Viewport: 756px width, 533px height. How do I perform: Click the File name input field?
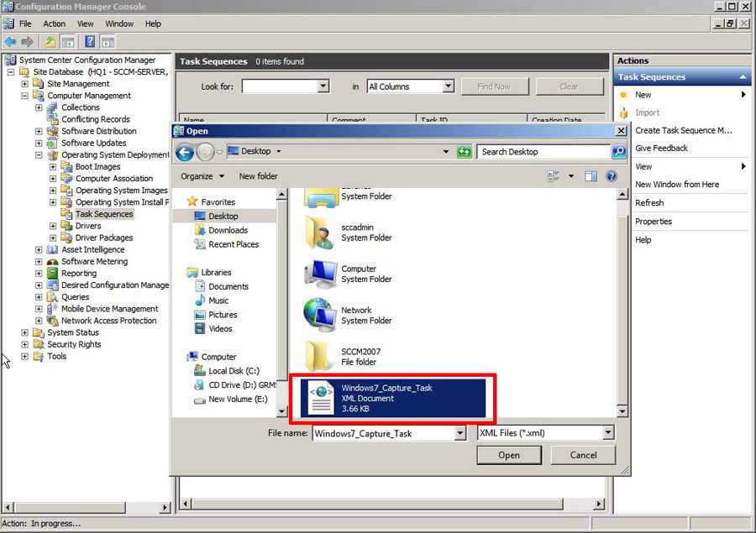pos(384,433)
